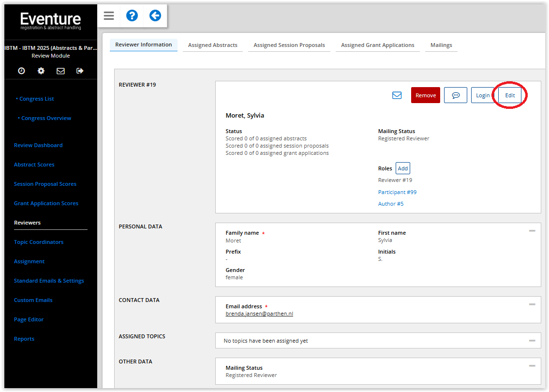The image size is (549, 392).
Task: Open settings gear icon in sidebar
Action: coord(41,71)
